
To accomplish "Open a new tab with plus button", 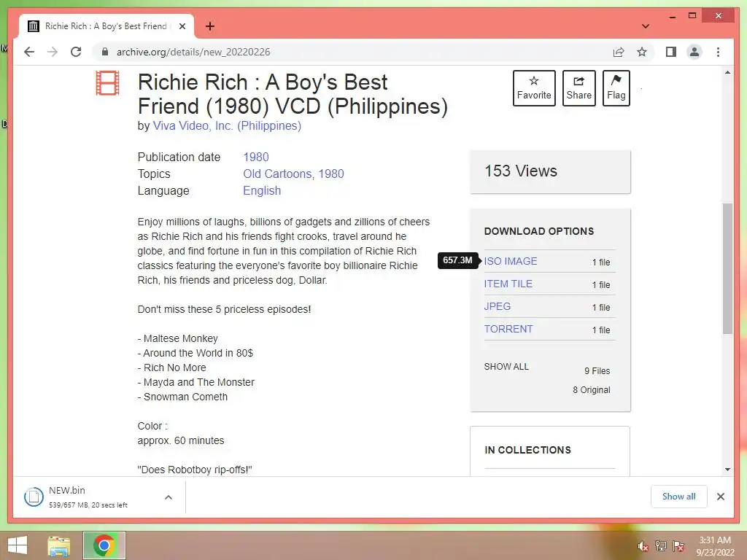I will [209, 26].
